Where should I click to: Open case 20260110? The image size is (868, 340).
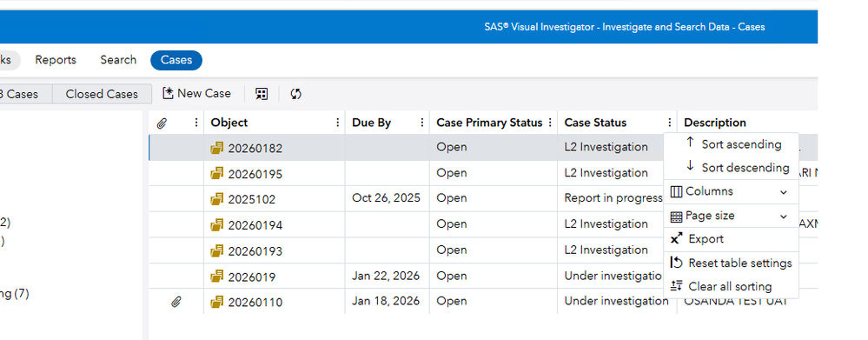[x=255, y=303]
